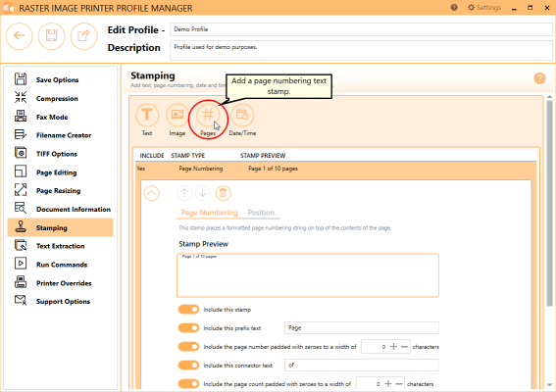The width and height of the screenshot is (556, 392).
Task: Switch to the Position tab
Action: [261, 213]
